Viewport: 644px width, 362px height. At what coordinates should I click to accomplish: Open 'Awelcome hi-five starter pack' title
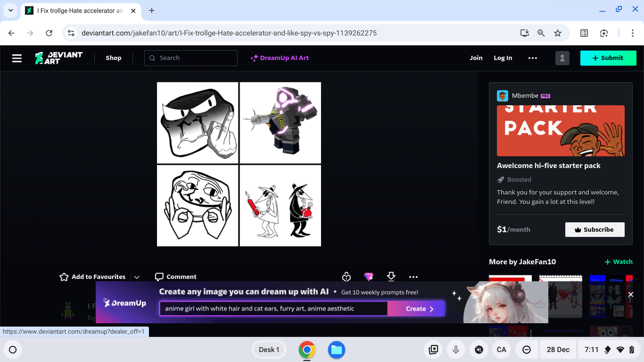(548, 165)
